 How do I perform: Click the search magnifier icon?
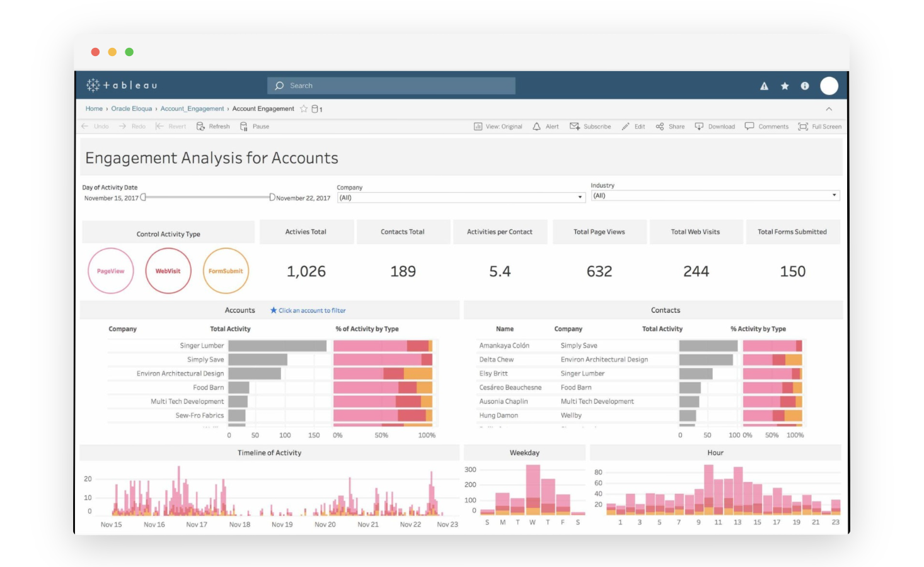coord(279,86)
